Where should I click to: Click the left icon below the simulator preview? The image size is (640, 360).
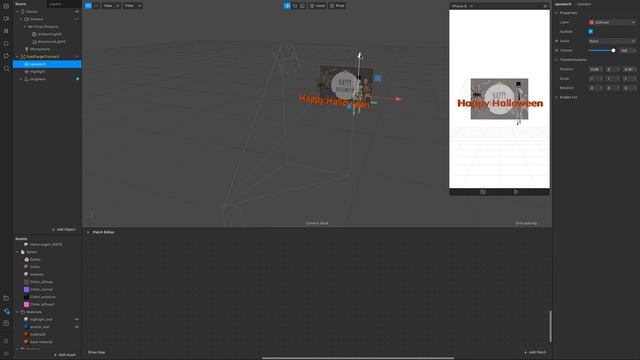pos(483,192)
